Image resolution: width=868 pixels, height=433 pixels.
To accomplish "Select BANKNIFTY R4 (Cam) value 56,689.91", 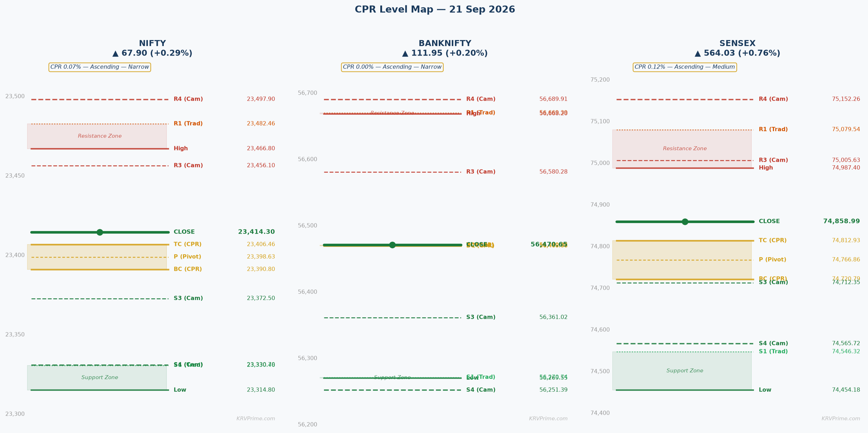I will click(554, 99).
